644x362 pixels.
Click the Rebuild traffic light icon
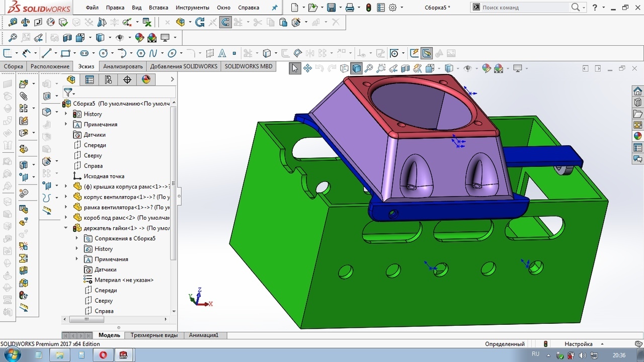click(x=369, y=8)
